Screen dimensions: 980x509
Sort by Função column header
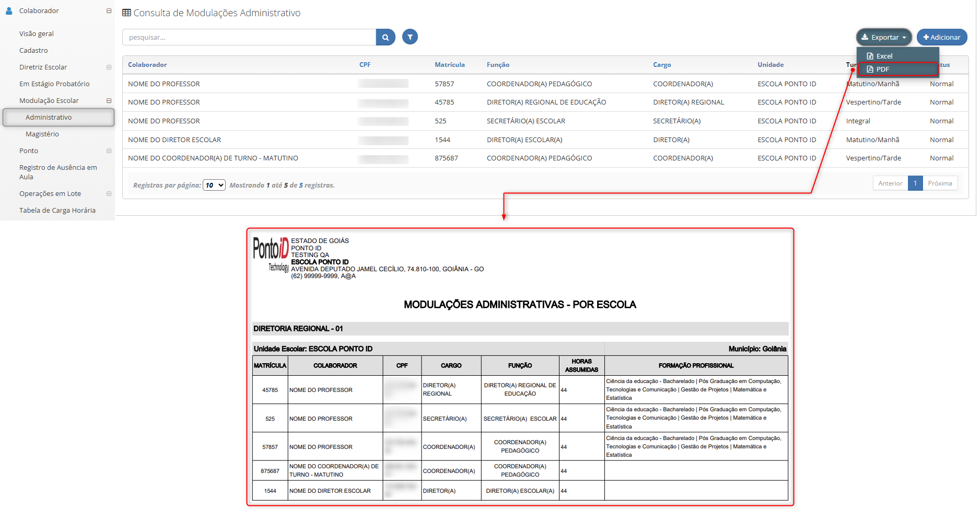point(498,65)
